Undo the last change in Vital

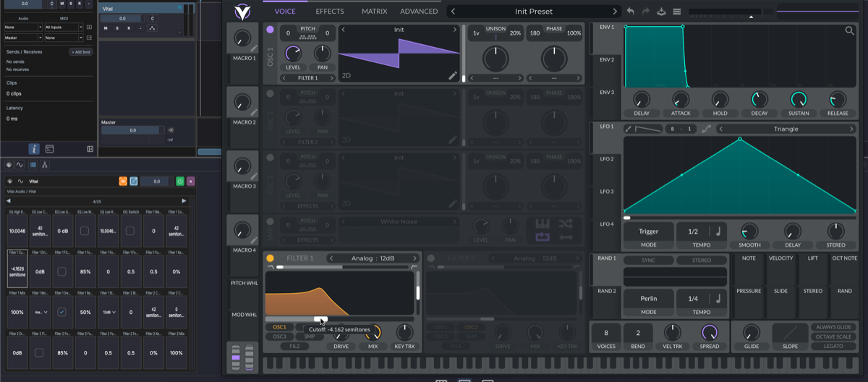[630, 12]
